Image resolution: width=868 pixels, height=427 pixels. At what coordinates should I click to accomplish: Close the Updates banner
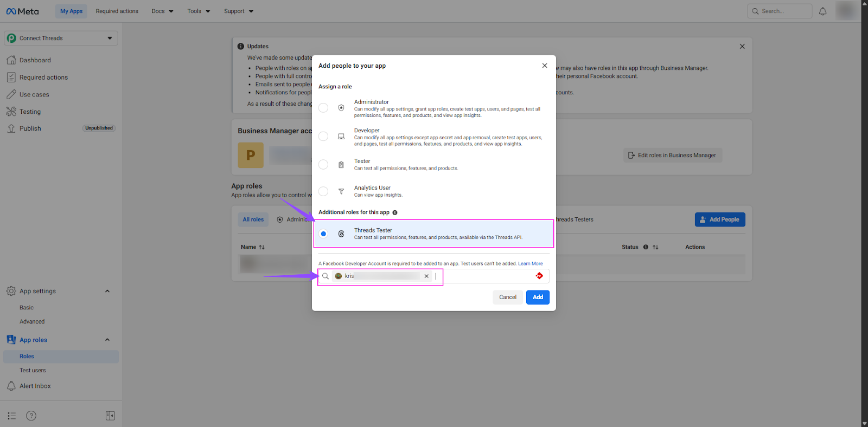[742, 47]
